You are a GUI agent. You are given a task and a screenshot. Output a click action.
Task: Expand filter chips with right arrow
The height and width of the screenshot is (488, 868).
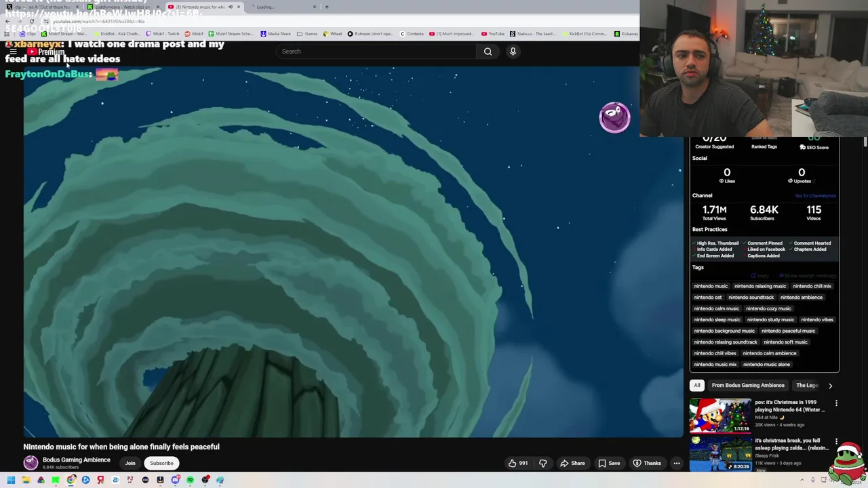coord(830,385)
